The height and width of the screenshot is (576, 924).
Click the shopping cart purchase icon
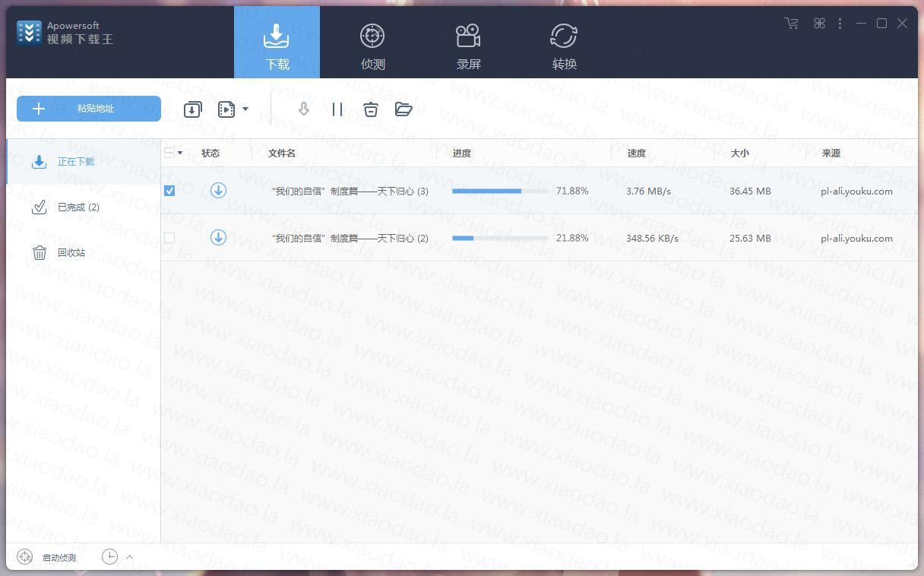(x=792, y=24)
